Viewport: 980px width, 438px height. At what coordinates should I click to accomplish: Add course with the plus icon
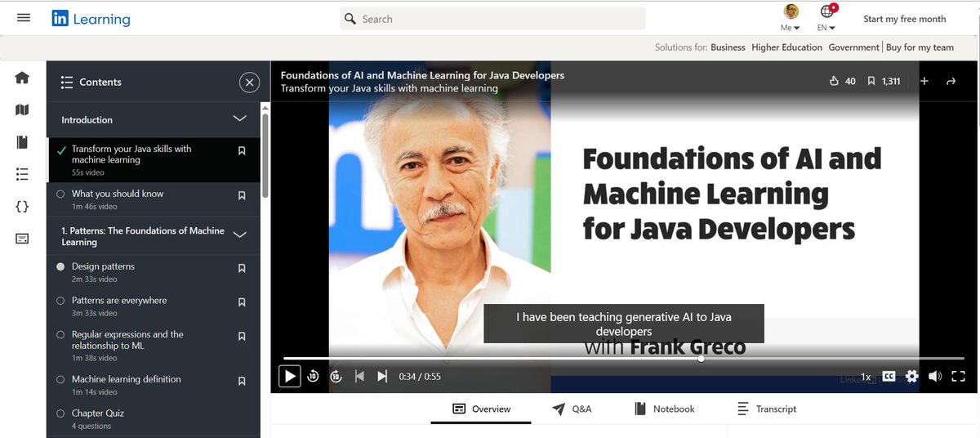coord(924,81)
